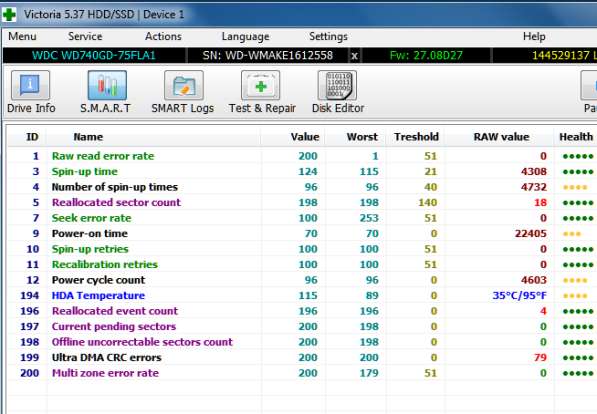The width and height of the screenshot is (597, 414).
Task: Open the Help menu
Action: [x=534, y=37]
